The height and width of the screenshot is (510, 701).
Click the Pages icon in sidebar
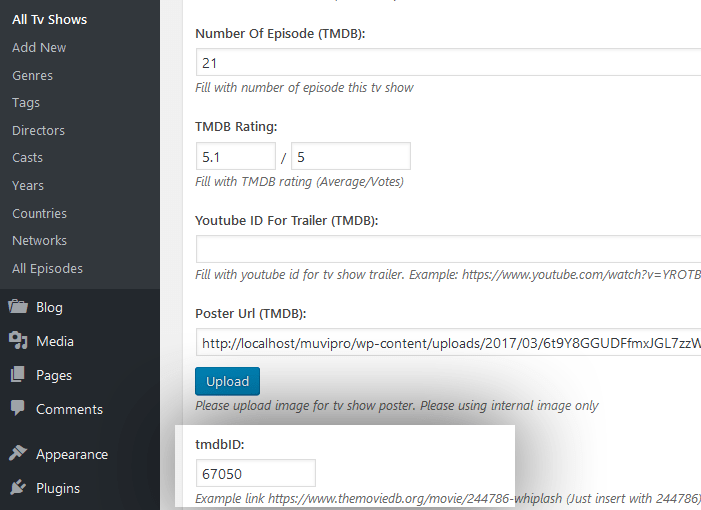pos(18,375)
